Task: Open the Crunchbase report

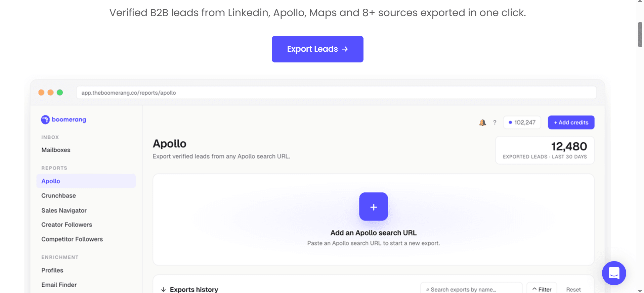Action: coord(58,196)
